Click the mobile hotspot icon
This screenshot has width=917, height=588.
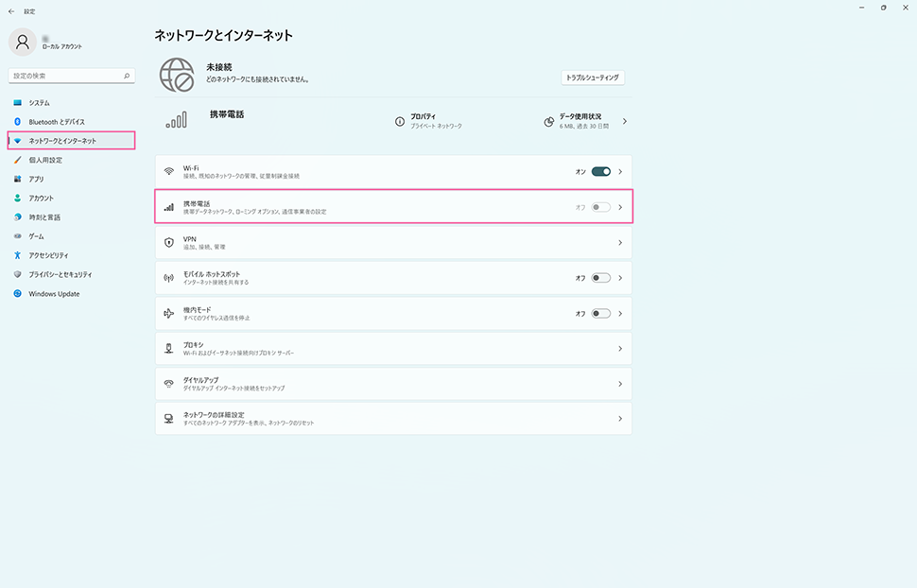tap(169, 278)
